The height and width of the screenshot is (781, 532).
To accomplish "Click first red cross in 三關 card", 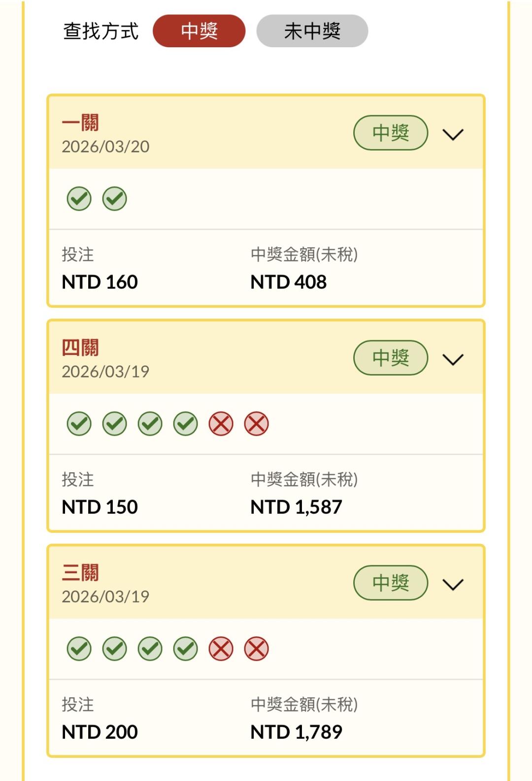I will pos(221,649).
